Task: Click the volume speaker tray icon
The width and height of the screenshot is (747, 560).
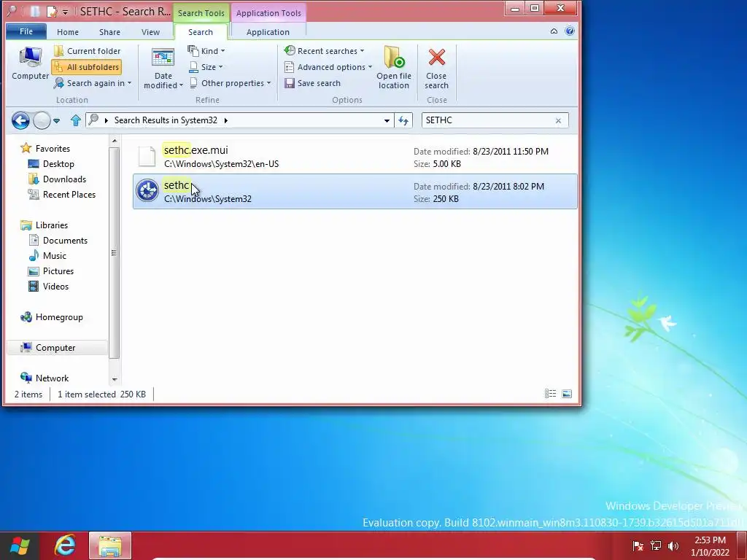Action: pyautogui.click(x=673, y=545)
